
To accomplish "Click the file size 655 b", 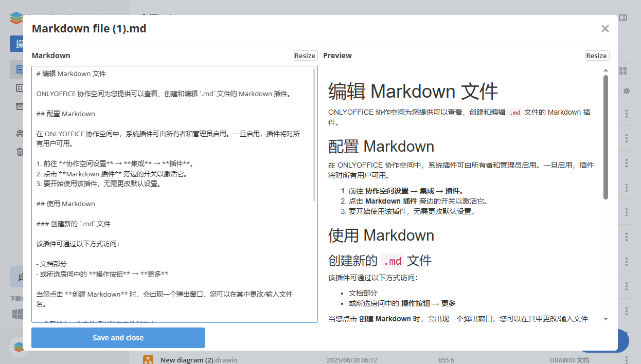I will tap(446, 360).
